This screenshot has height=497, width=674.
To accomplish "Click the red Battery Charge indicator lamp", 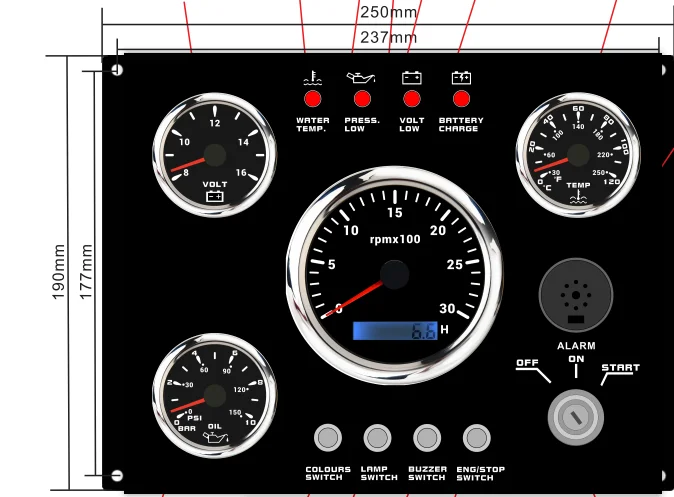I will [x=461, y=99].
